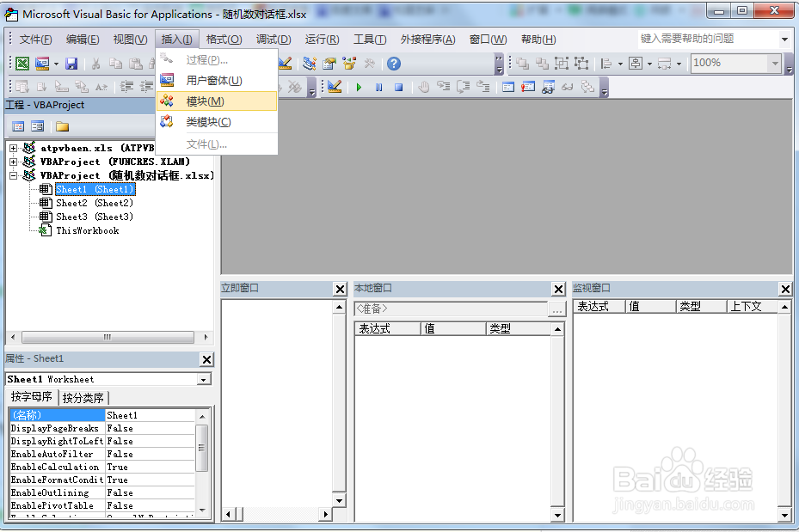Open the Watch Window binoculars icon
This screenshot has height=532, width=799.
(549, 87)
